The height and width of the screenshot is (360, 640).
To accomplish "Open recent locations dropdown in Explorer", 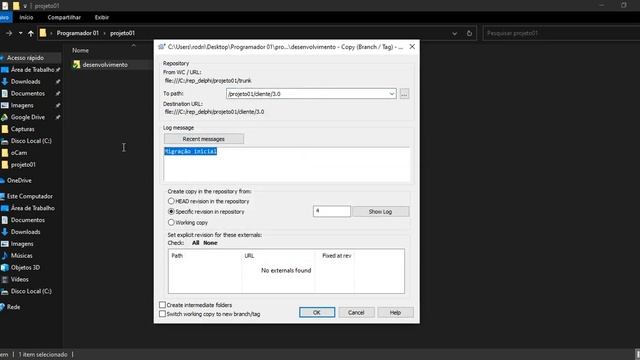I will pyautogui.click(x=20, y=33).
